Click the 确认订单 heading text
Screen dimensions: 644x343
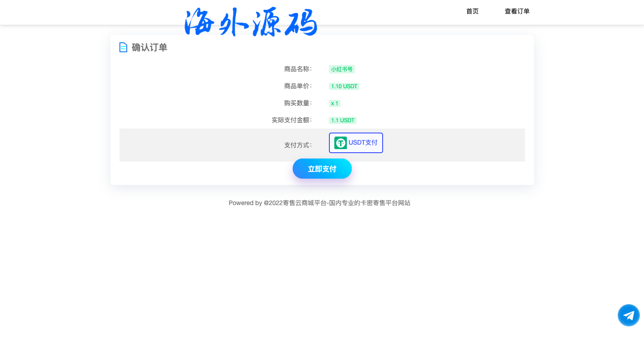149,47
